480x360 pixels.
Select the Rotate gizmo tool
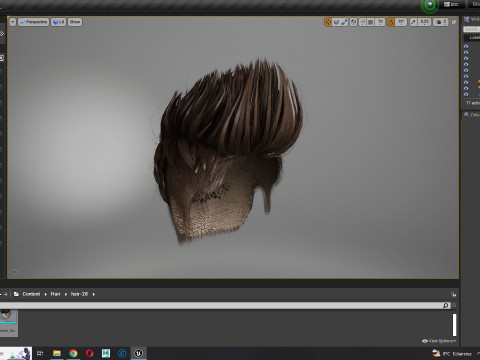[x=336, y=22]
